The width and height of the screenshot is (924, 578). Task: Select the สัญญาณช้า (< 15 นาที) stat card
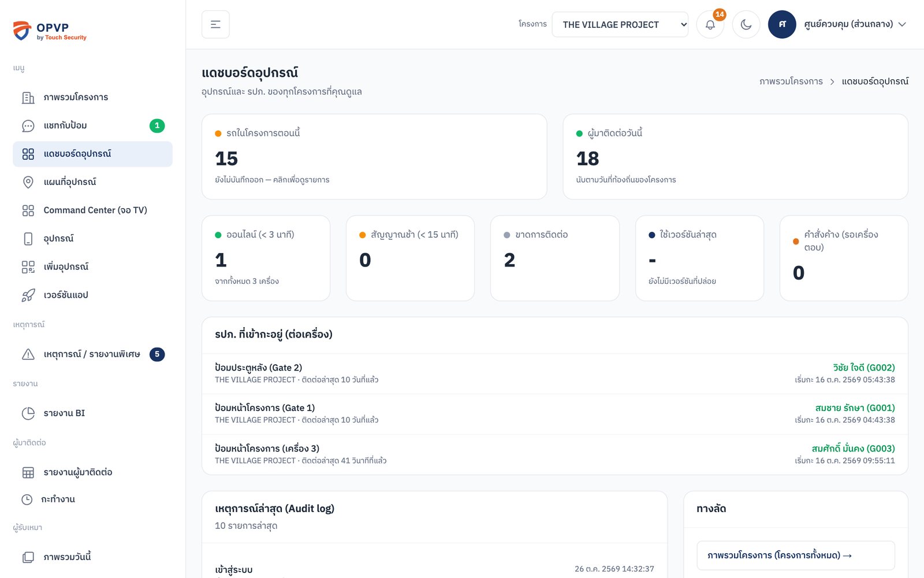(410, 258)
